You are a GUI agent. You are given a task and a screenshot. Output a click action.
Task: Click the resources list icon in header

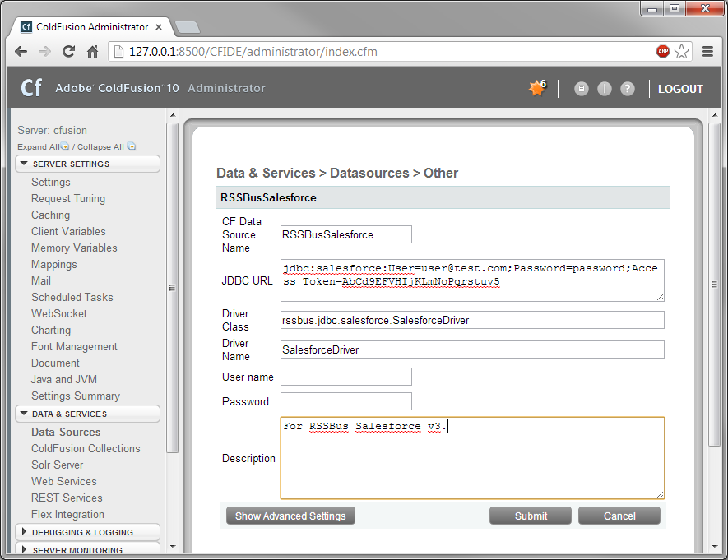click(582, 89)
